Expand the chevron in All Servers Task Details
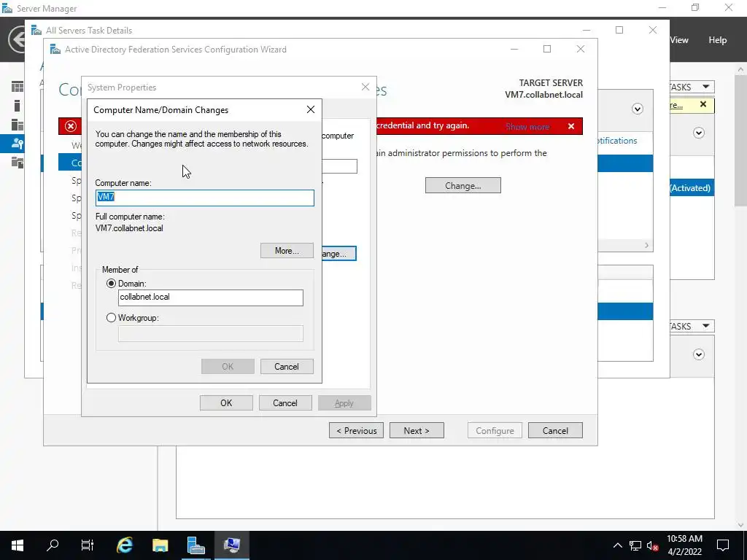Image resolution: width=747 pixels, height=560 pixels. [x=637, y=109]
